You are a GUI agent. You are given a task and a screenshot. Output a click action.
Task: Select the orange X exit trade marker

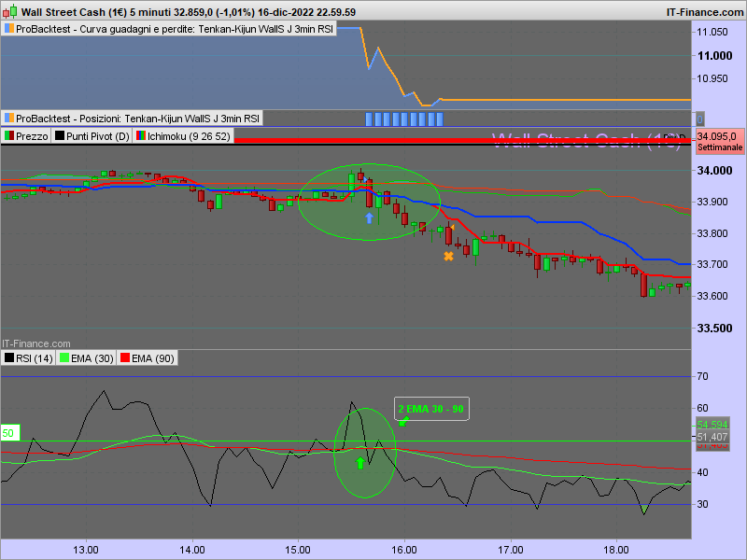pos(448,256)
